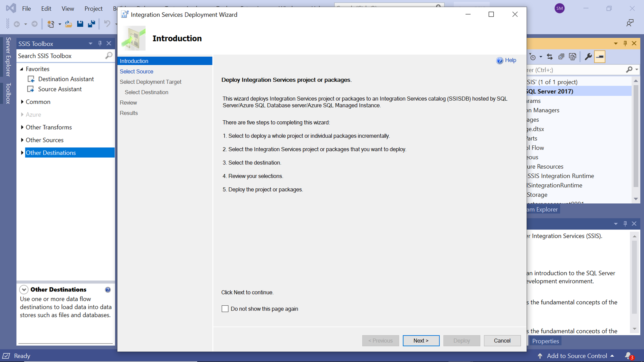This screenshot has width=644, height=362.
Task: Click the Show All Files icon
Action: 573,57
